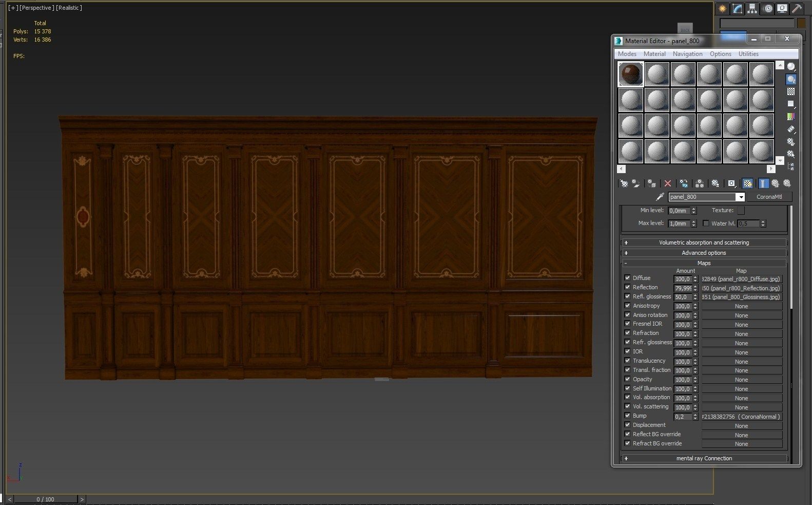The width and height of the screenshot is (812, 505).
Task: Open the panel_r800_Diffuse.jpg map button
Action: [x=742, y=279]
